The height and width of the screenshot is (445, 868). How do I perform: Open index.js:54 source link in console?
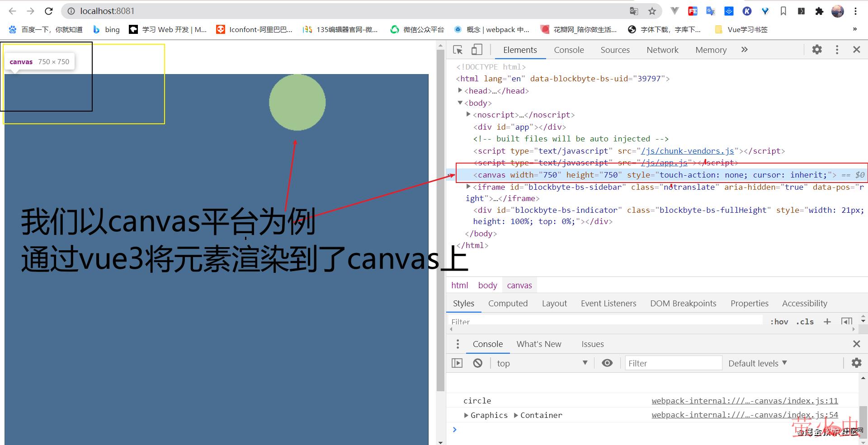(744, 415)
